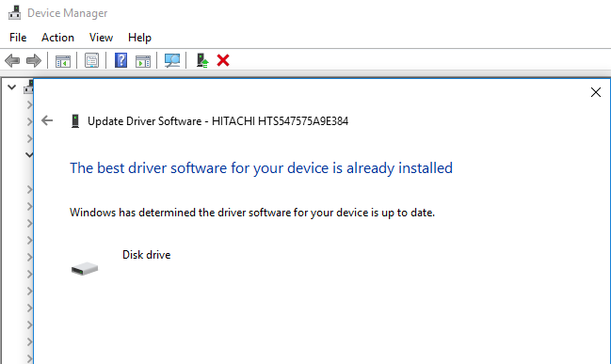Image resolution: width=611 pixels, height=364 pixels.
Task: Click the 'best driver software already installed' heading
Action: pyautogui.click(x=261, y=168)
